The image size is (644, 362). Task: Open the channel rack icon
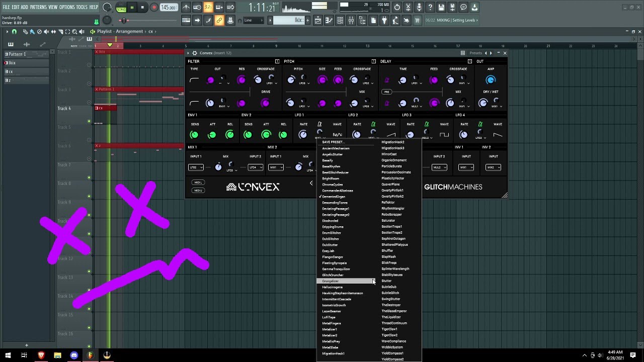tap(340, 20)
